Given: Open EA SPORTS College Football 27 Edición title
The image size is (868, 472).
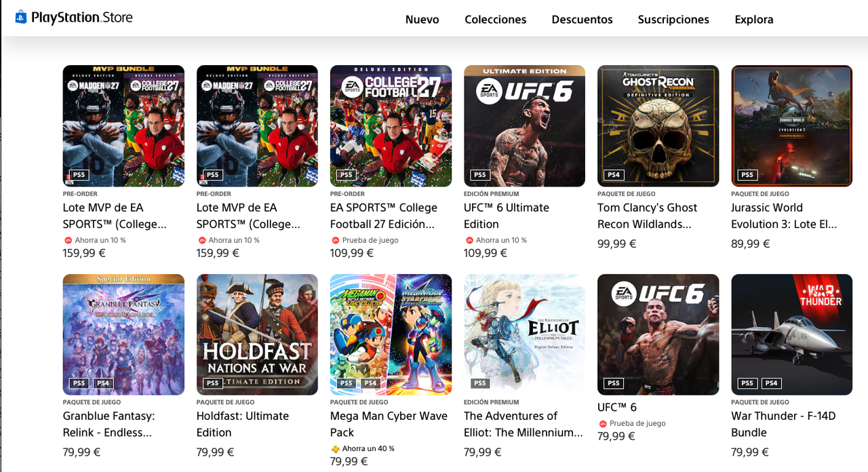Looking at the screenshot, I should 384,216.
